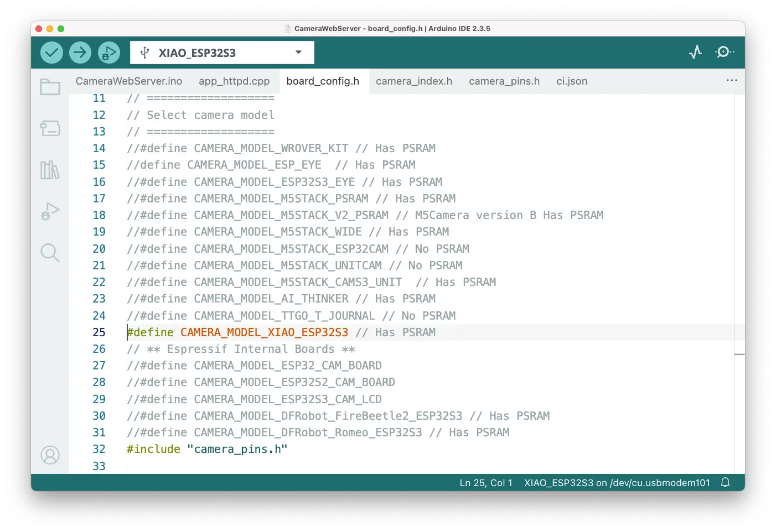Switch to the CameraWebServer.ino tab
Screen dimensions: 776x532
tap(129, 81)
